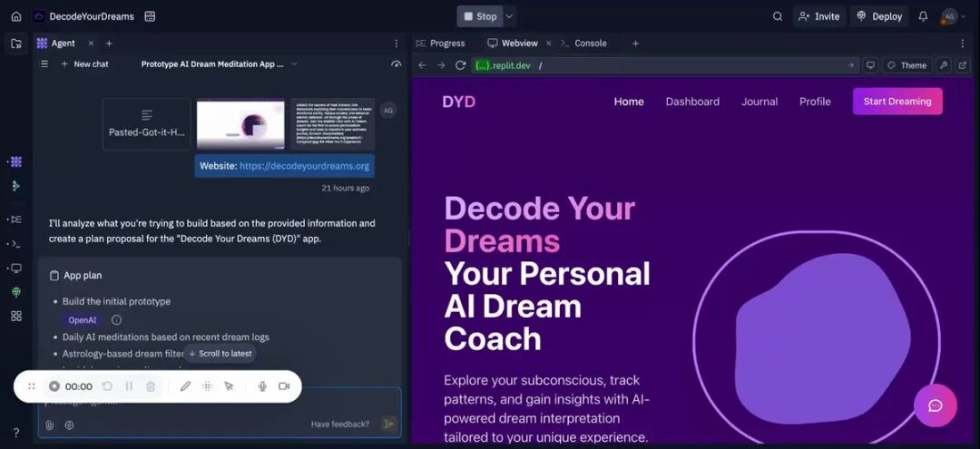Click Deploy button
The width and height of the screenshot is (980, 449).
[x=879, y=17]
